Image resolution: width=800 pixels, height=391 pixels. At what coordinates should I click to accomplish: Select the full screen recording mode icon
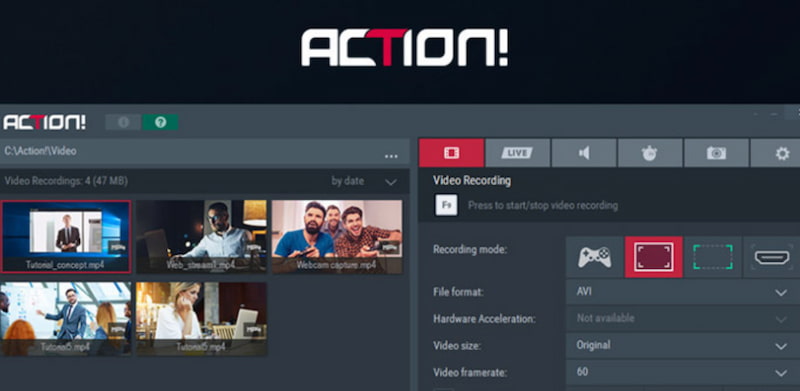click(x=654, y=257)
